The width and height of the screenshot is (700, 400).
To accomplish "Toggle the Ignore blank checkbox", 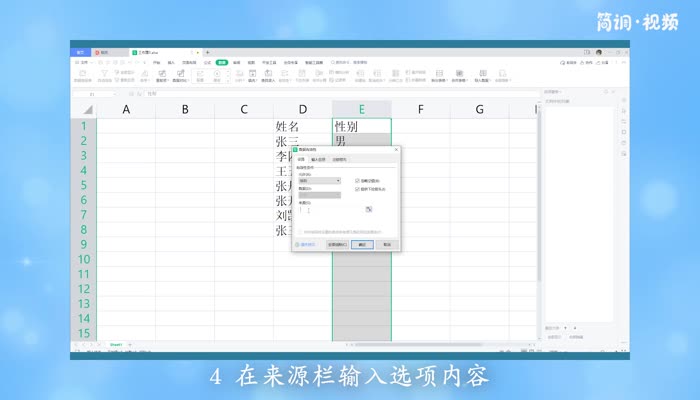I will (x=357, y=181).
